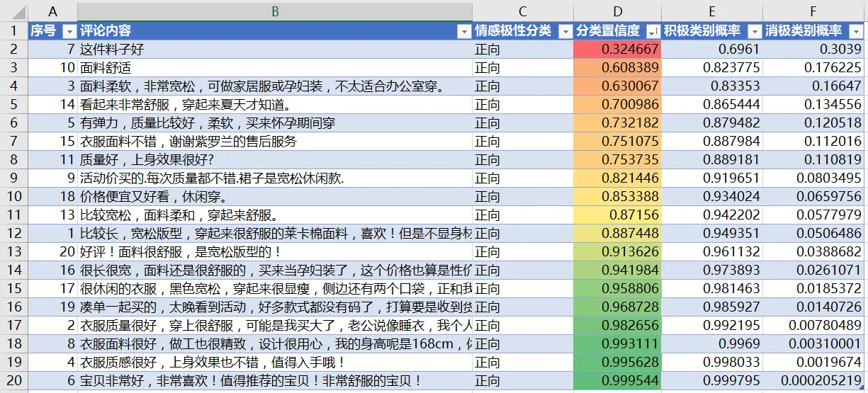
Task: Select row 20 header
Action: pyautogui.click(x=14, y=381)
